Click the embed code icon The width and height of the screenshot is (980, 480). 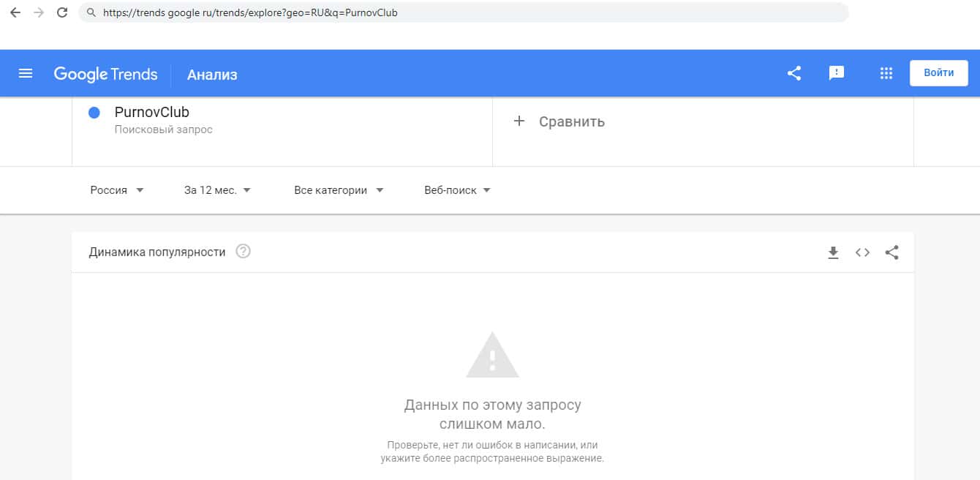tap(862, 252)
